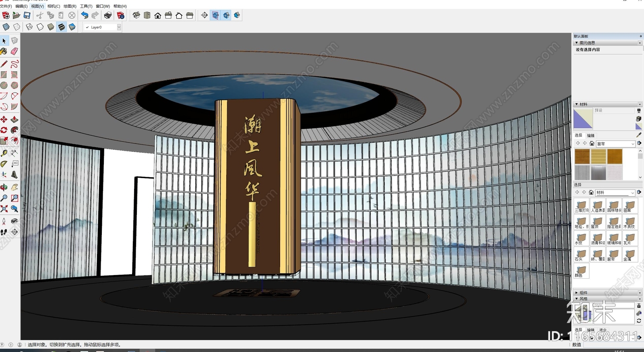Pick the Tape Measure tool

click(4, 153)
